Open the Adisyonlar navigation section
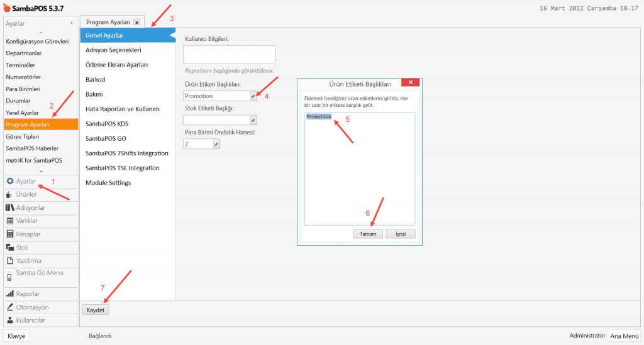This screenshot has height=345, width=644. click(x=41, y=207)
